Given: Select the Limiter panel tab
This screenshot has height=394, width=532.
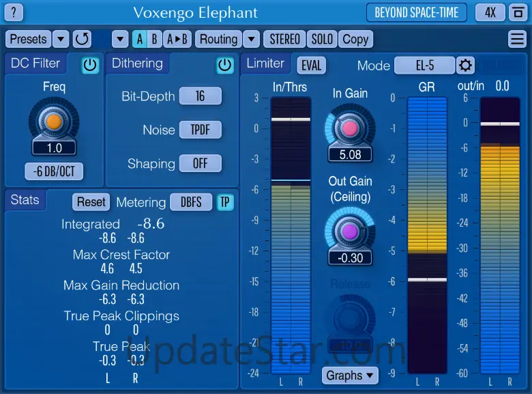Looking at the screenshot, I should tap(265, 64).
